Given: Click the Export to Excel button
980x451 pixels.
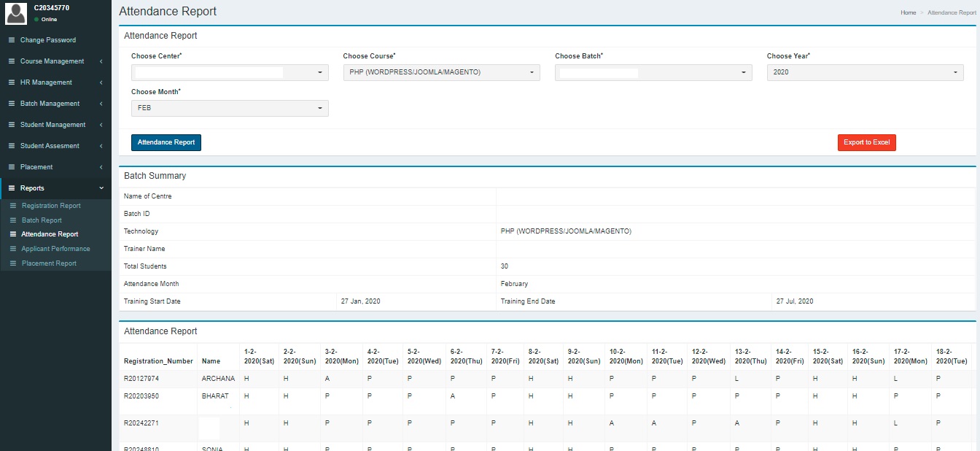Looking at the screenshot, I should pyautogui.click(x=866, y=142).
